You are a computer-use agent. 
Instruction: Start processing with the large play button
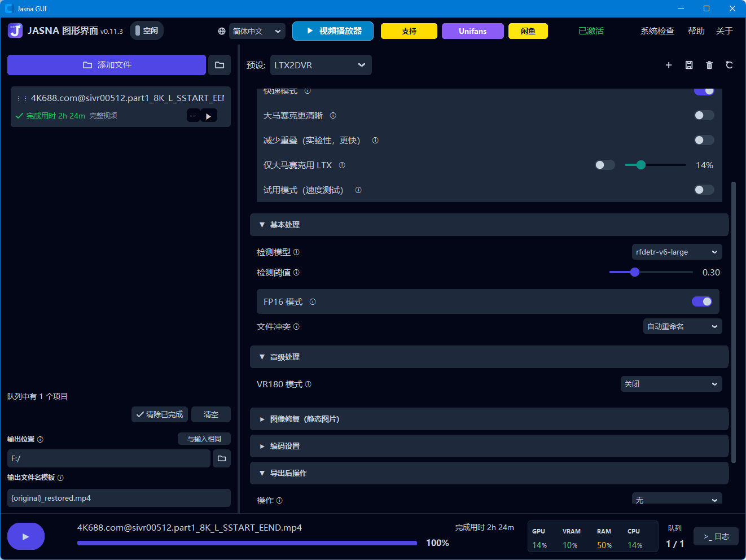(x=26, y=536)
